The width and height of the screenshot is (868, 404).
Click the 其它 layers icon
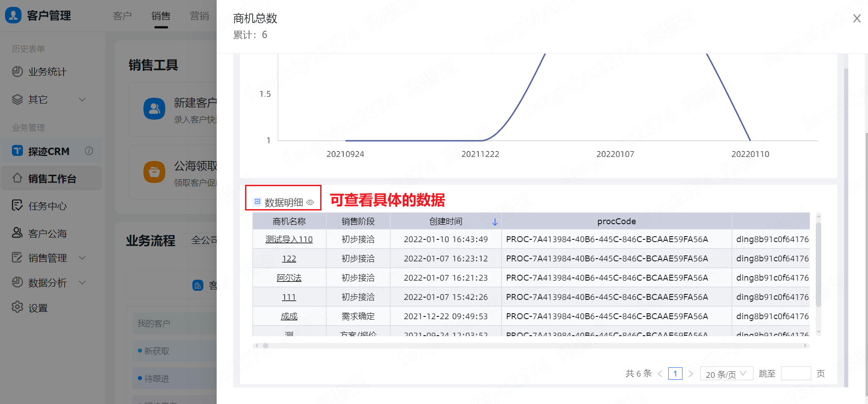click(x=17, y=100)
